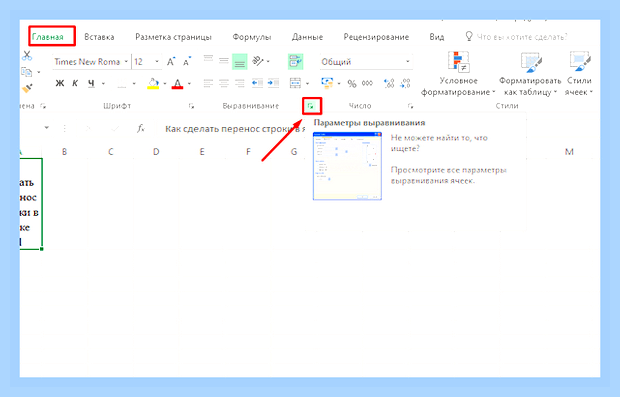Image resolution: width=620 pixels, height=397 pixels.
Task: Apply yellow fill color bucket
Action: point(153,83)
